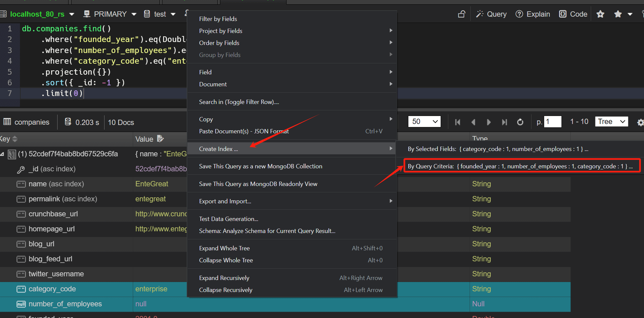
Task: Click the document icon of row (1)
Action: click(12, 154)
